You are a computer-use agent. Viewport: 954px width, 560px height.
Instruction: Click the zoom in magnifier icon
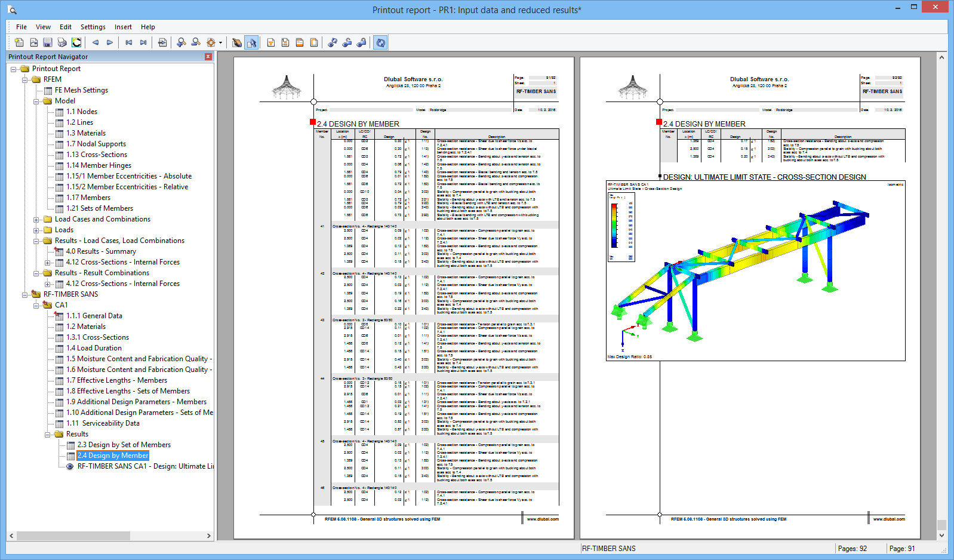pyautogui.click(x=181, y=42)
